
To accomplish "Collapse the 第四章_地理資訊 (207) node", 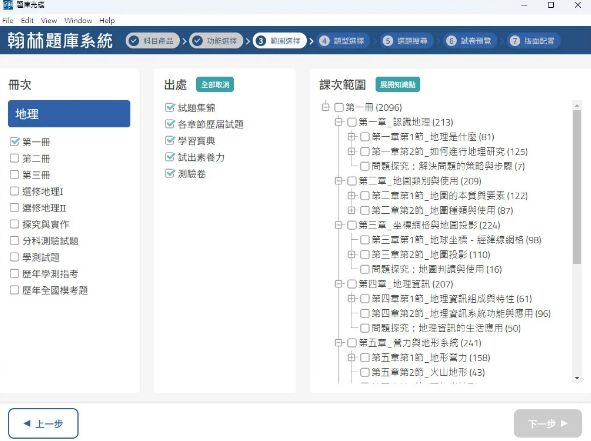I will (x=338, y=283).
